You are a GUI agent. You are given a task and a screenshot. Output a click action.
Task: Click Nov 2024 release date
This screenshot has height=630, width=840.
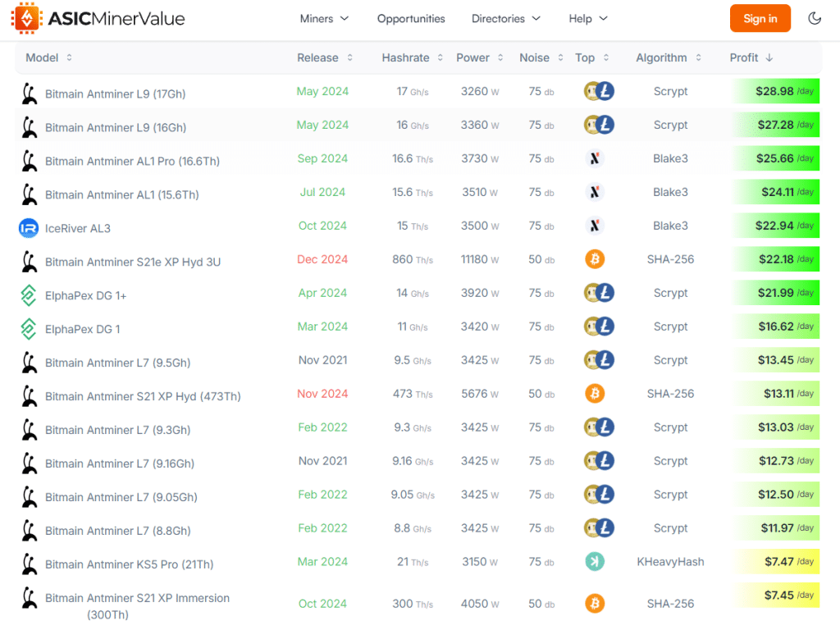[322, 394]
